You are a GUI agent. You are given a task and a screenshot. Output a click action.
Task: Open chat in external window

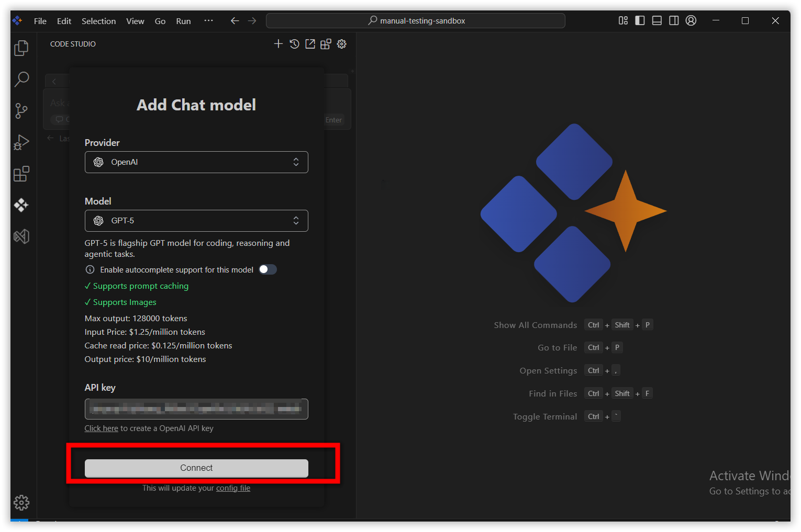click(309, 44)
